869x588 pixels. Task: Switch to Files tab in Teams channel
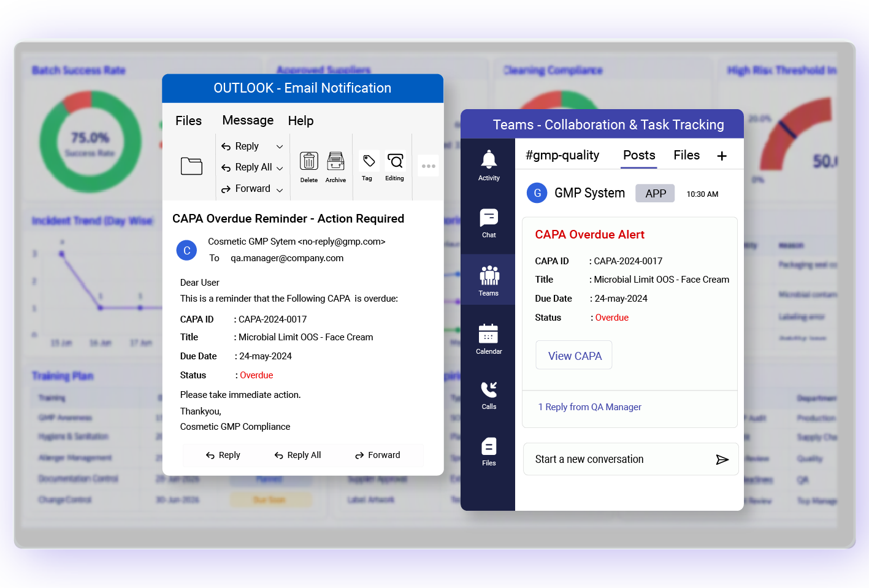click(686, 155)
